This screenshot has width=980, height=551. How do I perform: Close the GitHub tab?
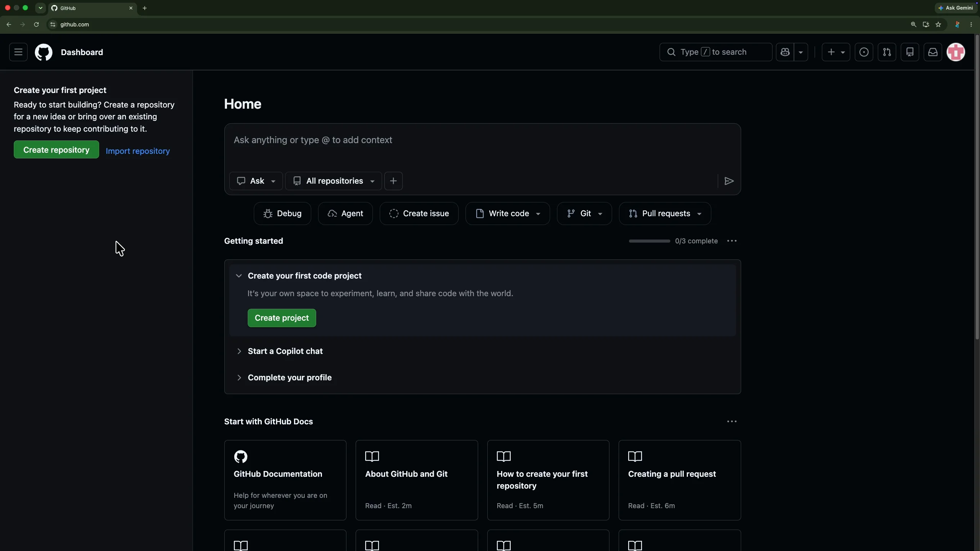point(131,8)
